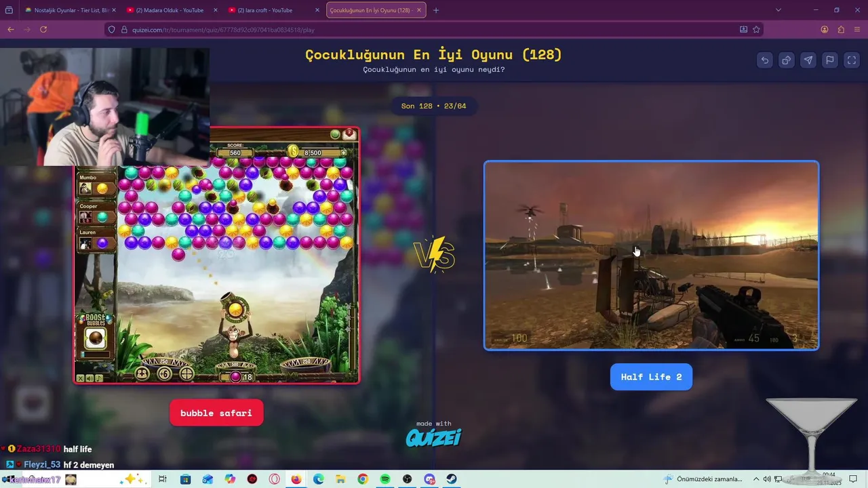The height and width of the screenshot is (488, 868).
Task: Click the send/share paper plane icon
Action: (808, 60)
